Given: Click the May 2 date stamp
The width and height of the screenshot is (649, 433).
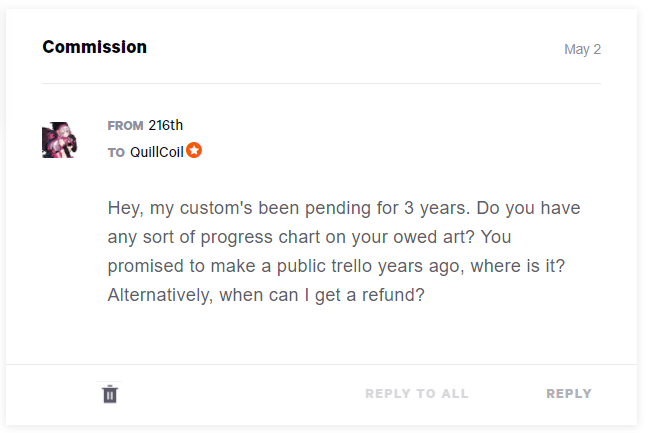Looking at the screenshot, I should (x=582, y=49).
